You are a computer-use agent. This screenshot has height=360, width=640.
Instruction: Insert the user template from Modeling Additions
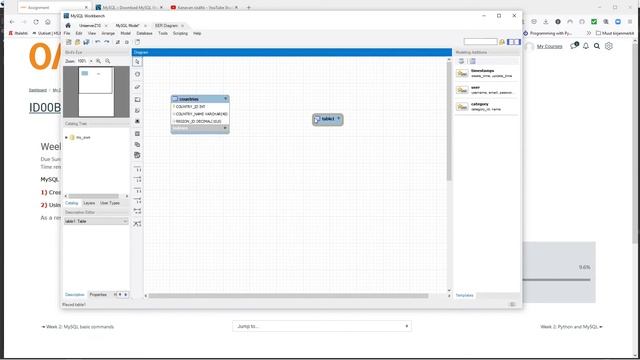coord(487,90)
